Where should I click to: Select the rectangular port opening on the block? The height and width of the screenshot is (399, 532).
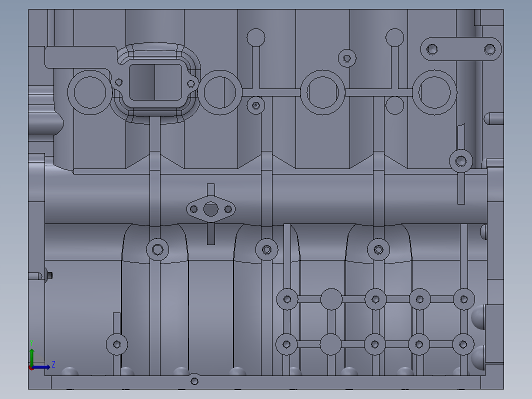(x=155, y=82)
